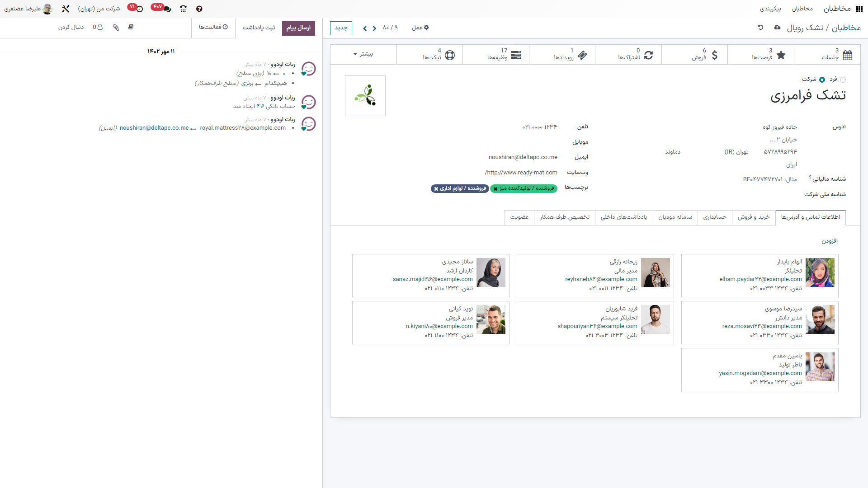Viewport: 868px width, 488px height.
Task: Click the help question mark icon
Action: (199, 9)
